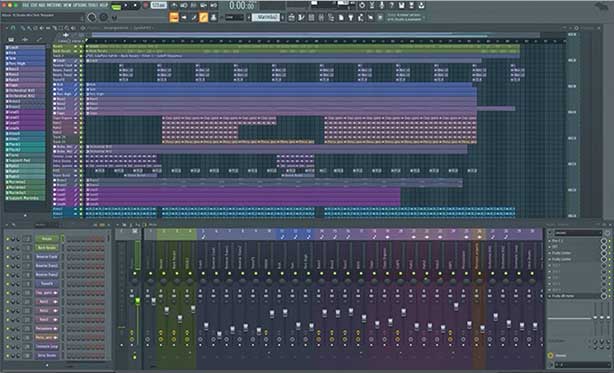Open the Fruity dB meter slot arrow
This screenshot has width=614, height=373.
point(550,296)
